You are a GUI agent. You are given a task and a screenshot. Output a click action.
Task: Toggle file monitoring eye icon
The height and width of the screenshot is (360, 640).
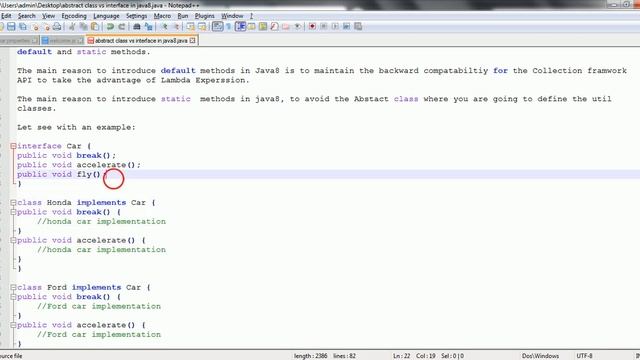(x=298, y=27)
